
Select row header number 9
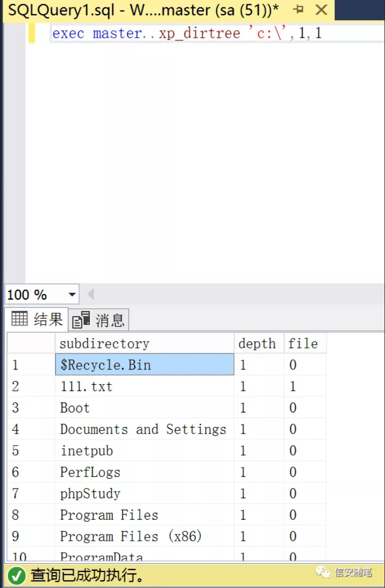pyautogui.click(x=31, y=536)
